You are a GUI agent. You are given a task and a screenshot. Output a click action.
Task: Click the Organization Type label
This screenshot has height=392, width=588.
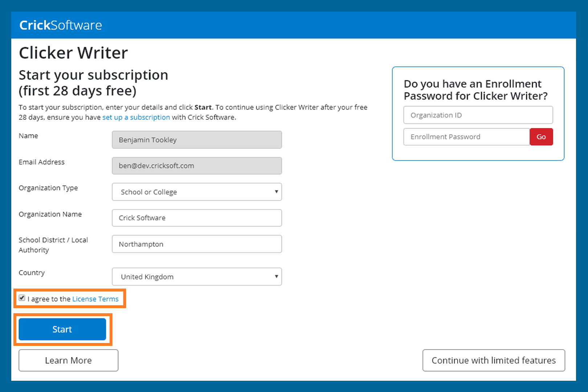coord(48,188)
